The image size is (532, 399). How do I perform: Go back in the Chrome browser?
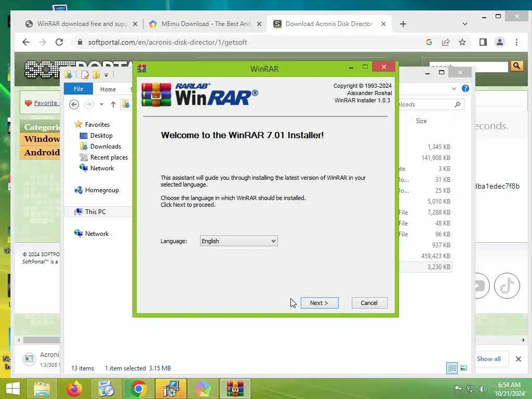coord(26,42)
